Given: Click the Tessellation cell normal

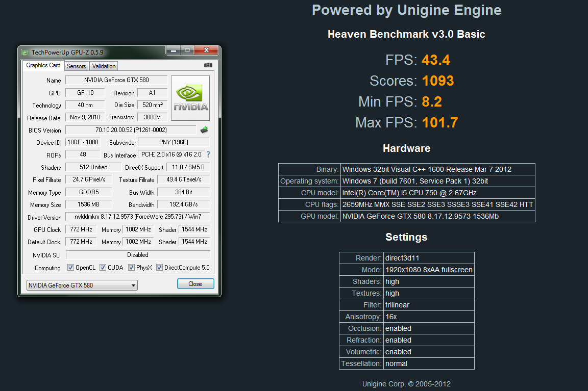Looking at the screenshot, I should (x=429, y=363).
